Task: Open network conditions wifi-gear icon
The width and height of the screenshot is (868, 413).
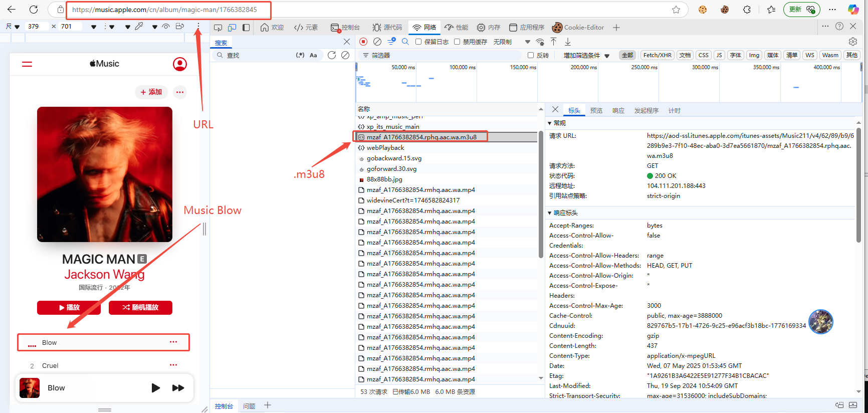Action: pos(540,42)
